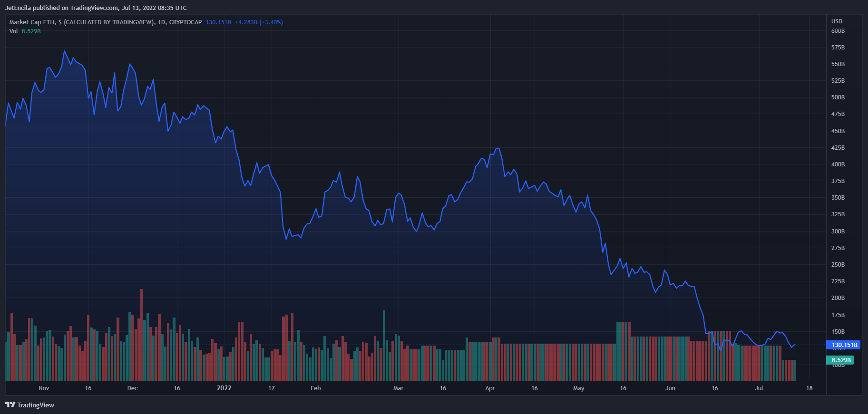Click the 300B price axis label

click(838, 231)
